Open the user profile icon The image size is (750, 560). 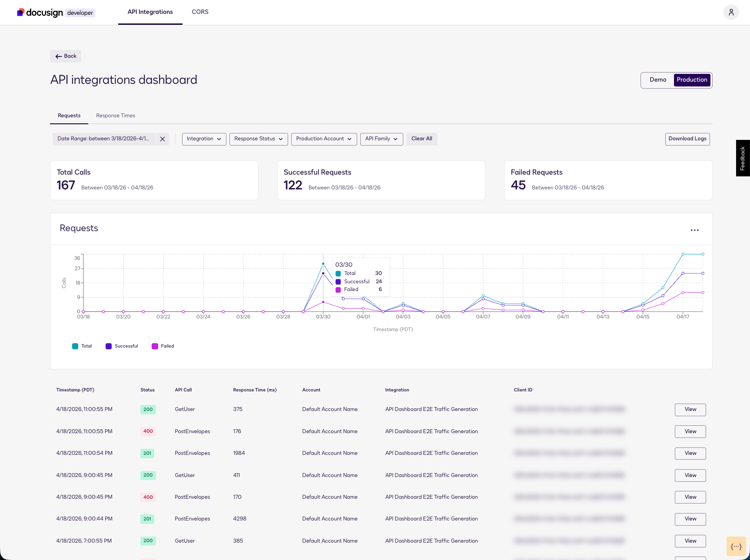(x=731, y=12)
